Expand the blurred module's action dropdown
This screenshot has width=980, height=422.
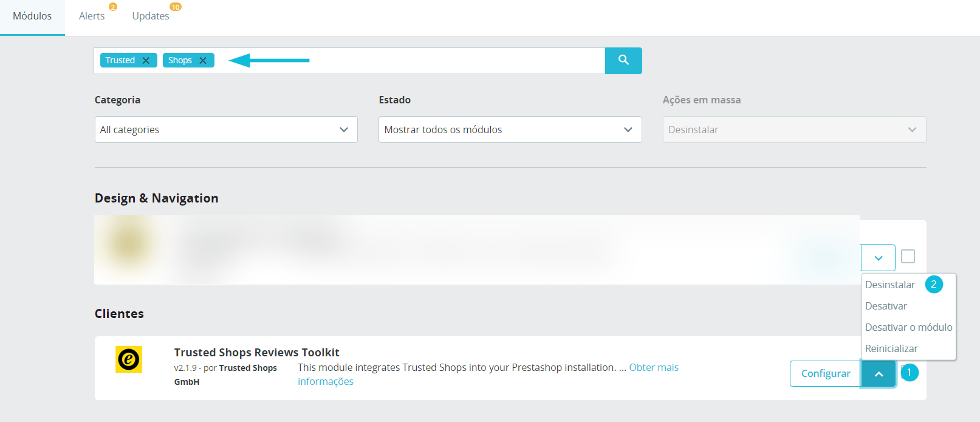click(879, 258)
